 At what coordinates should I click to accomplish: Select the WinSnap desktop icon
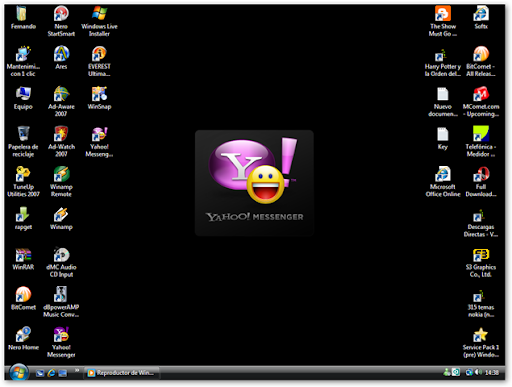pyautogui.click(x=99, y=98)
